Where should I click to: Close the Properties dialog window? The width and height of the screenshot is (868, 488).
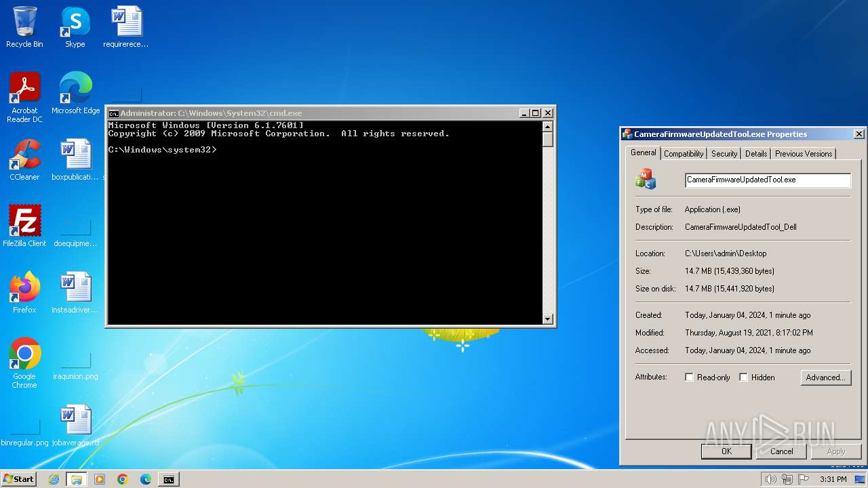(x=859, y=134)
